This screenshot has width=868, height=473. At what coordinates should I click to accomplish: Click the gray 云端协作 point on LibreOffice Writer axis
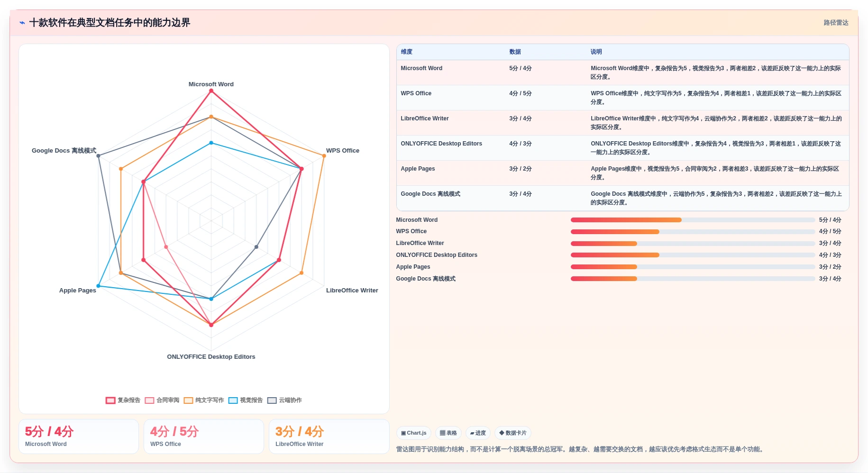tap(256, 247)
